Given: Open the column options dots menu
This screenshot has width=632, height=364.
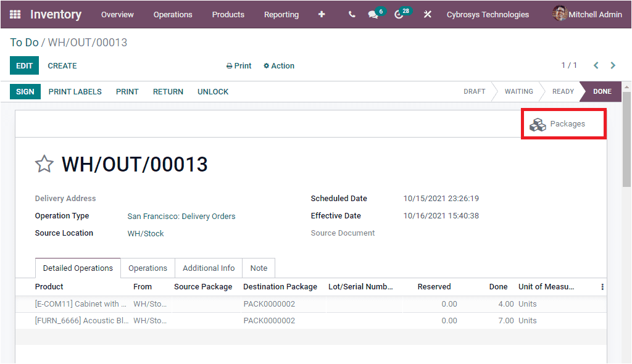Looking at the screenshot, I should [602, 286].
